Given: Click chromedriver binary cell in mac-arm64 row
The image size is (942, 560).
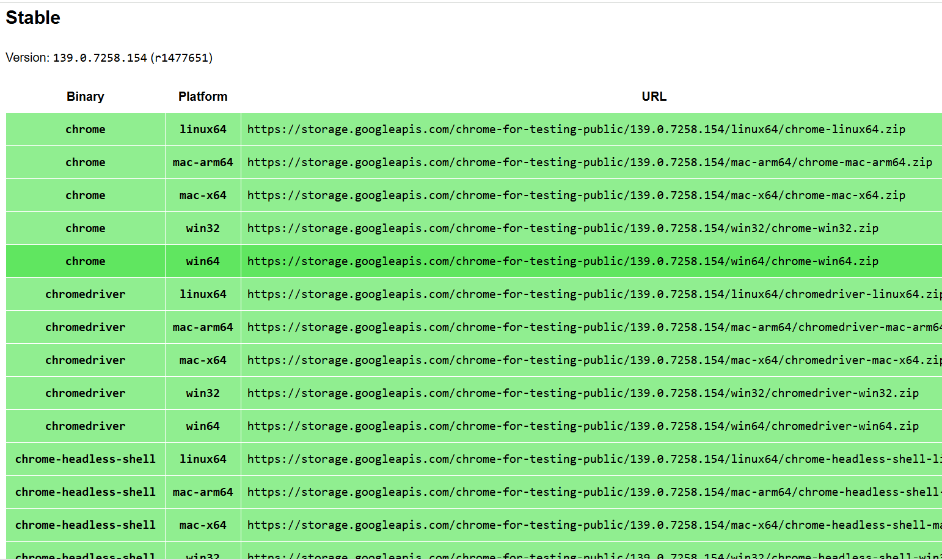Looking at the screenshot, I should (x=86, y=327).
